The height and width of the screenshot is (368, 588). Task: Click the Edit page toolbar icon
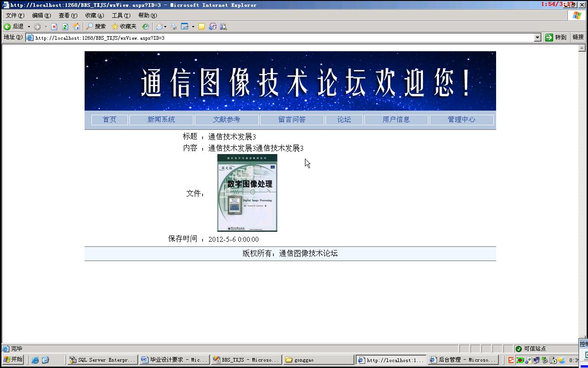pos(185,27)
